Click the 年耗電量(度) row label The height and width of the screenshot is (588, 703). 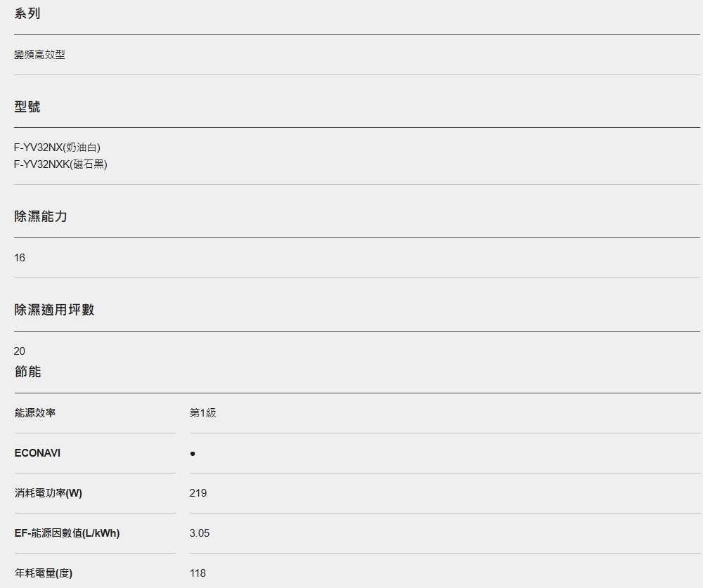click(44, 573)
